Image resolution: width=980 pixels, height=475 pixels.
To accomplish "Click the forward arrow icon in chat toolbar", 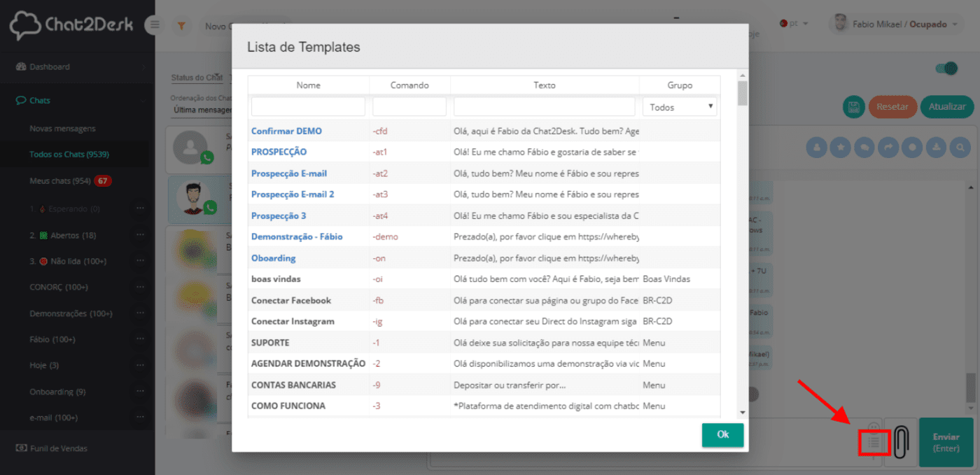I will [888, 148].
